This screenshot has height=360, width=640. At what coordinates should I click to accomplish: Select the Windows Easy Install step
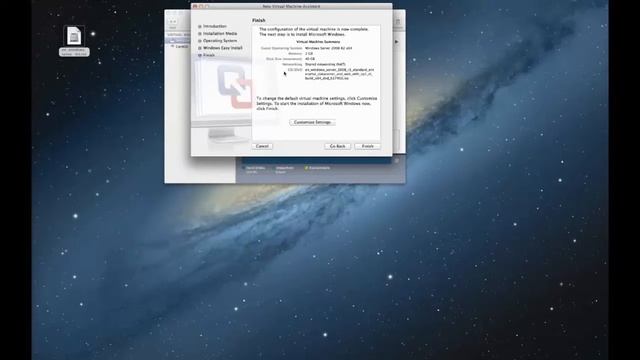click(x=223, y=48)
